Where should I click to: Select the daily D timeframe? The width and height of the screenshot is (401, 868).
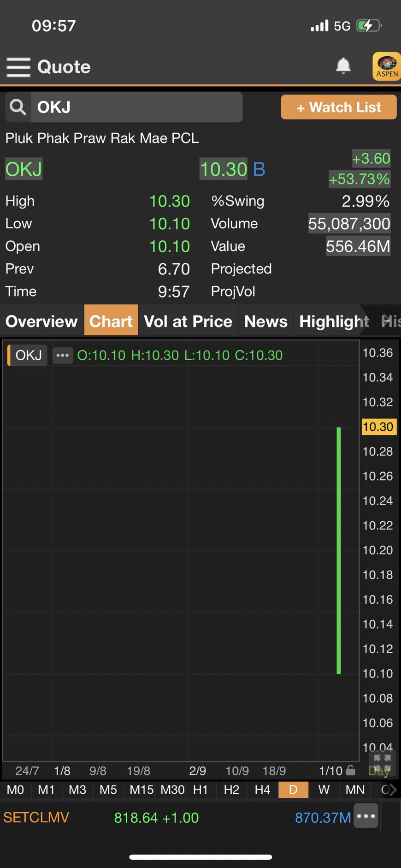click(x=293, y=790)
